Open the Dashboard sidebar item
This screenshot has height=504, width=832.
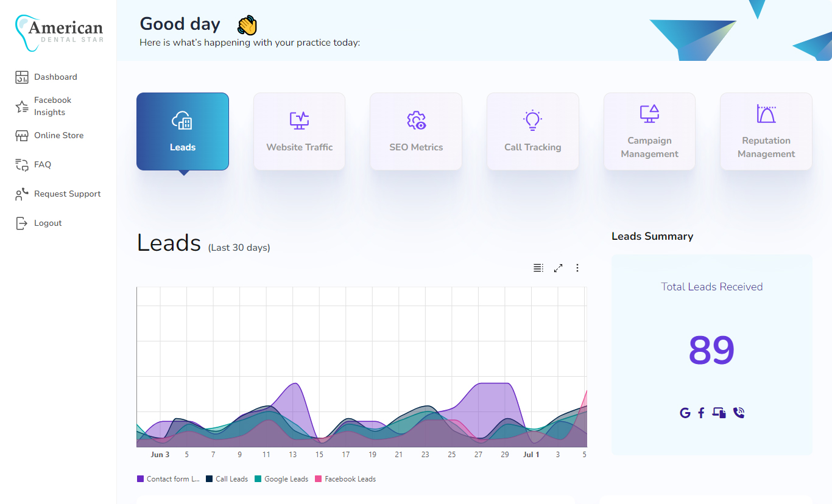[55, 77]
